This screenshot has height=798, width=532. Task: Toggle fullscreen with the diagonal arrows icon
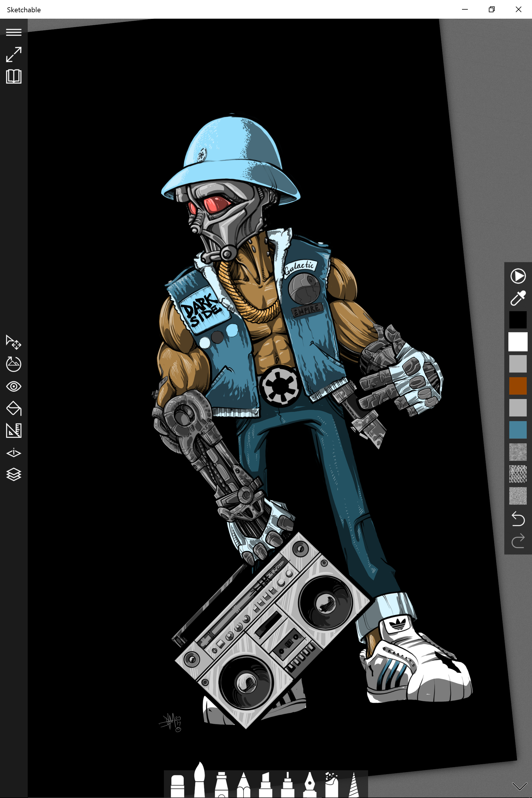tap(14, 55)
